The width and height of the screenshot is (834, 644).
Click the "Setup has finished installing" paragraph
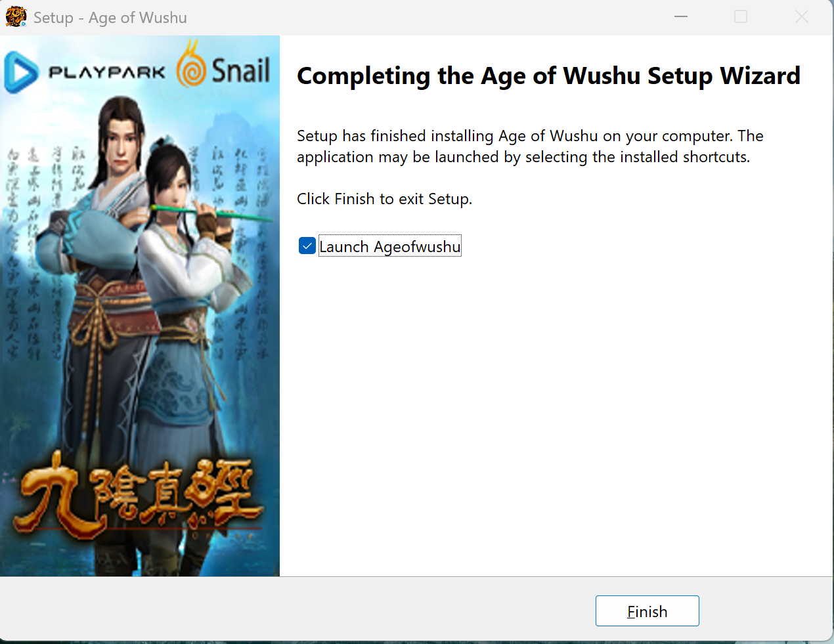tap(529, 146)
